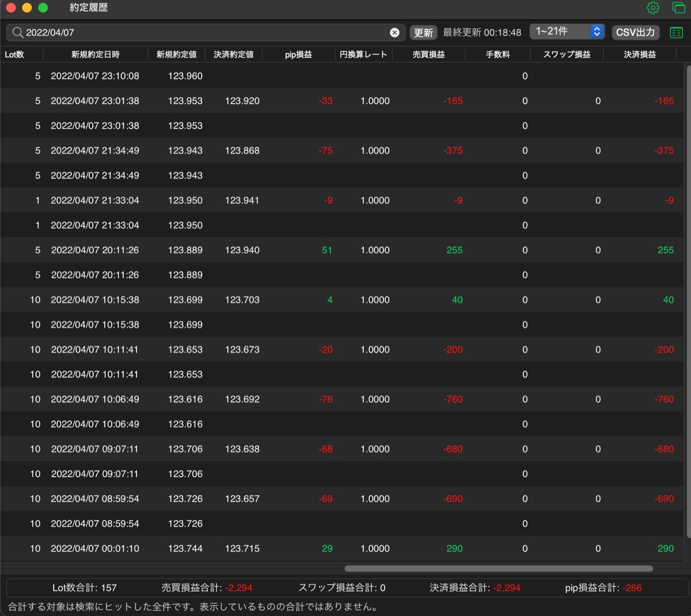Viewport: 691px width, 616px height.
Task: Focus the search field containing 2022/04/07
Action: tap(206, 33)
